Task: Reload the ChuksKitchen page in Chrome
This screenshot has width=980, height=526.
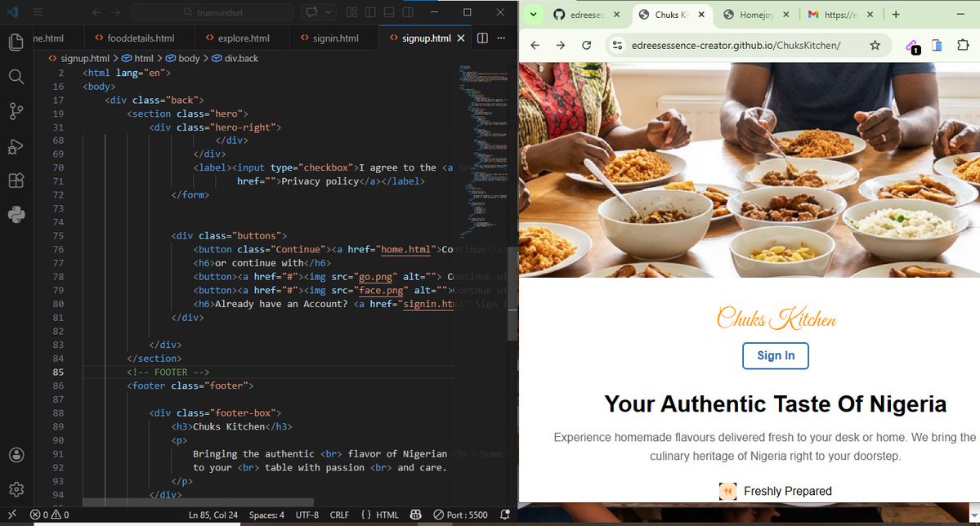Action: click(x=588, y=47)
